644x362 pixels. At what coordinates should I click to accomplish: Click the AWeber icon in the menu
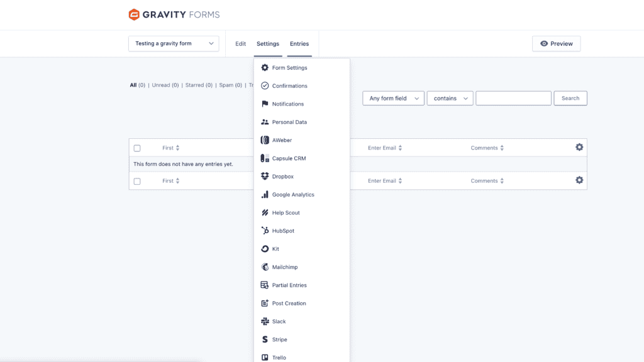tap(265, 140)
